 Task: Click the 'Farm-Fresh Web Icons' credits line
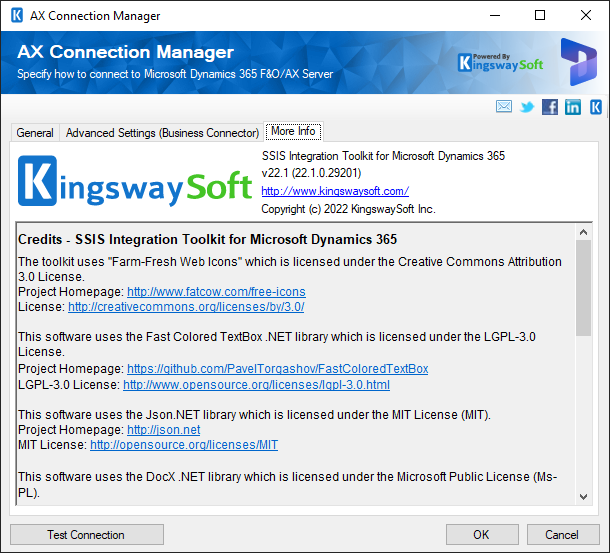click(x=290, y=269)
